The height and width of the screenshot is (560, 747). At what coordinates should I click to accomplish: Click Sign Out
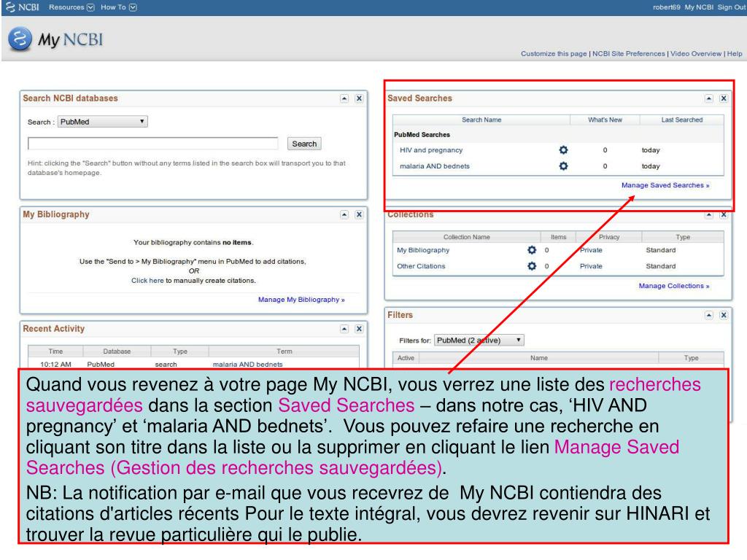(731, 7)
